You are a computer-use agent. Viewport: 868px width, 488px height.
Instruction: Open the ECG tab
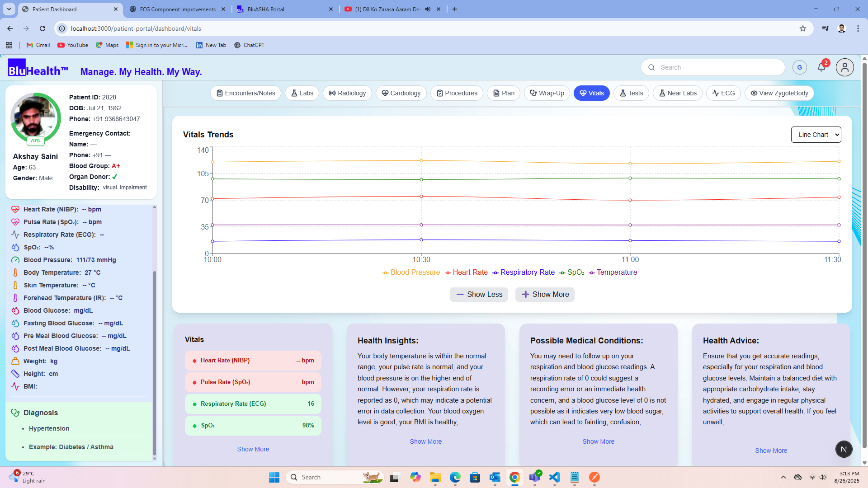(x=723, y=93)
